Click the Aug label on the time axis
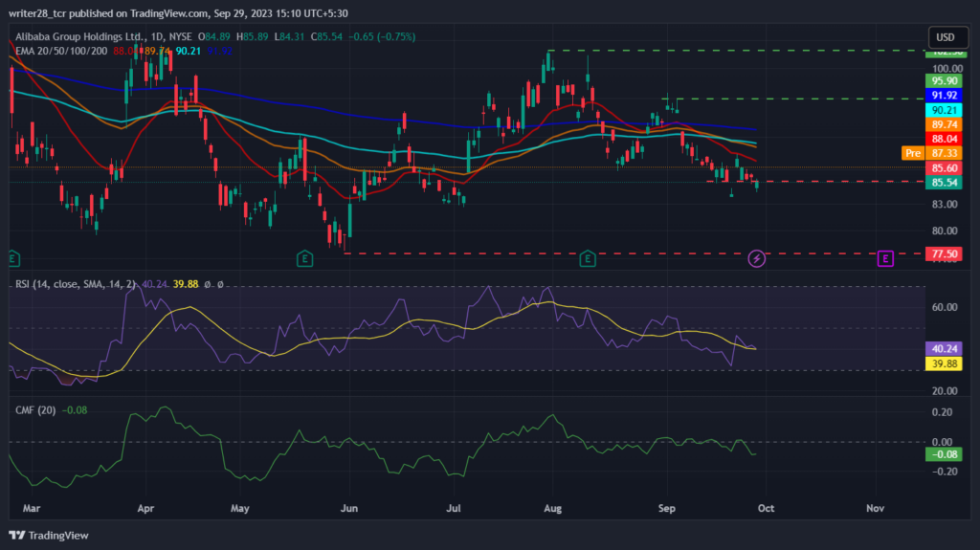Image resolution: width=980 pixels, height=550 pixels. click(x=552, y=508)
